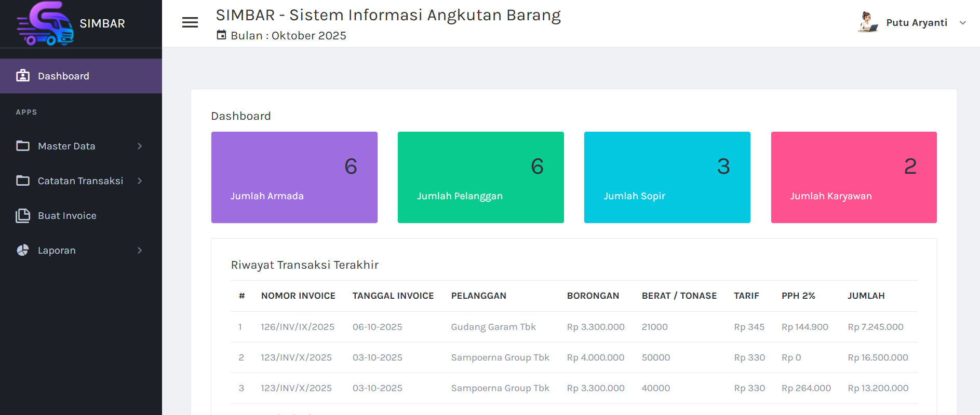Click the Buat Invoice document icon
The height and width of the screenshot is (415, 980).
point(23,215)
